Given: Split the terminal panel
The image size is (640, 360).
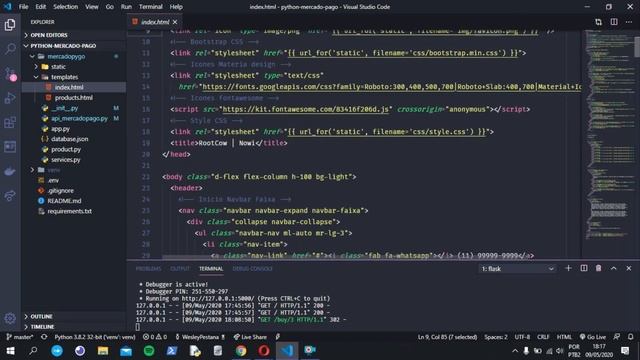Looking at the screenshot, I should tap(584, 268).
